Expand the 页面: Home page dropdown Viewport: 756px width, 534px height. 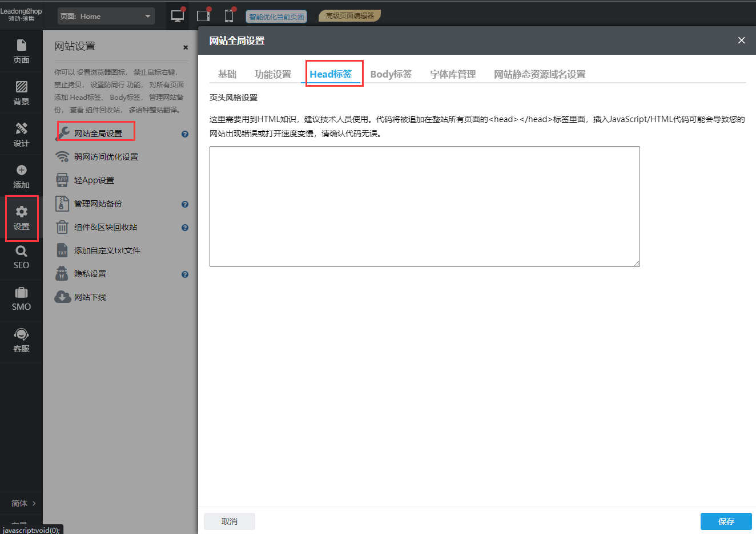pos(106,16)
